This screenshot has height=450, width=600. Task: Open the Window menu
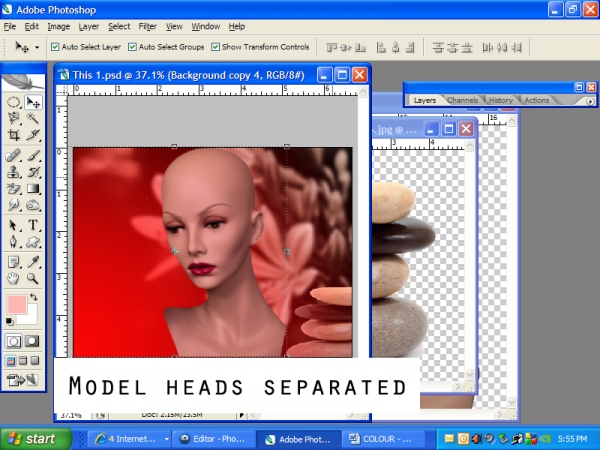tap(206, 26)
